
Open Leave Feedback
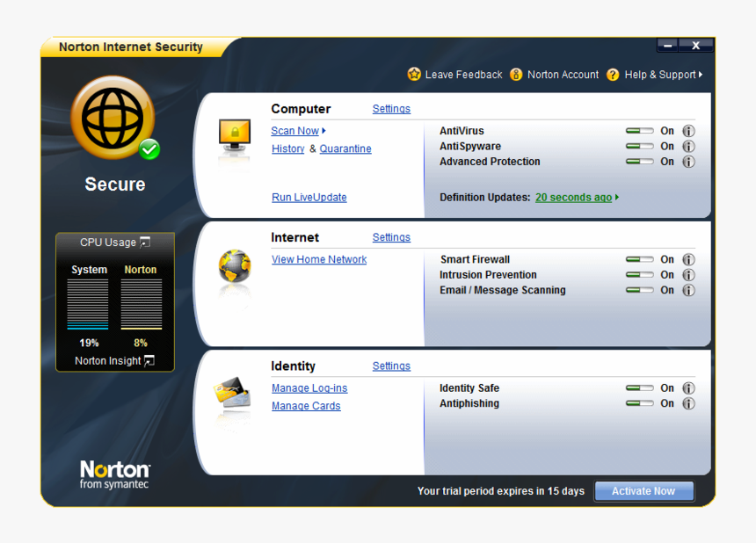click(x=463, y=75)
